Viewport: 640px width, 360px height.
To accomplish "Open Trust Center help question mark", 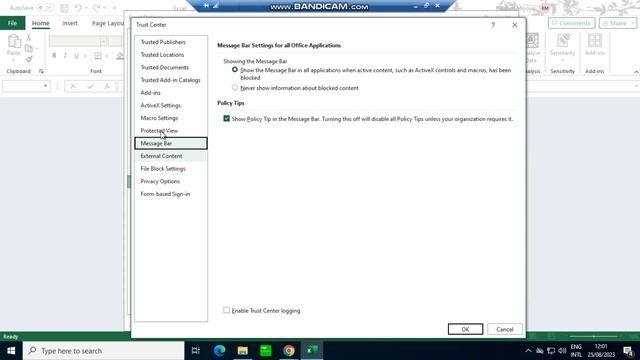I will [x=493, y=25].
